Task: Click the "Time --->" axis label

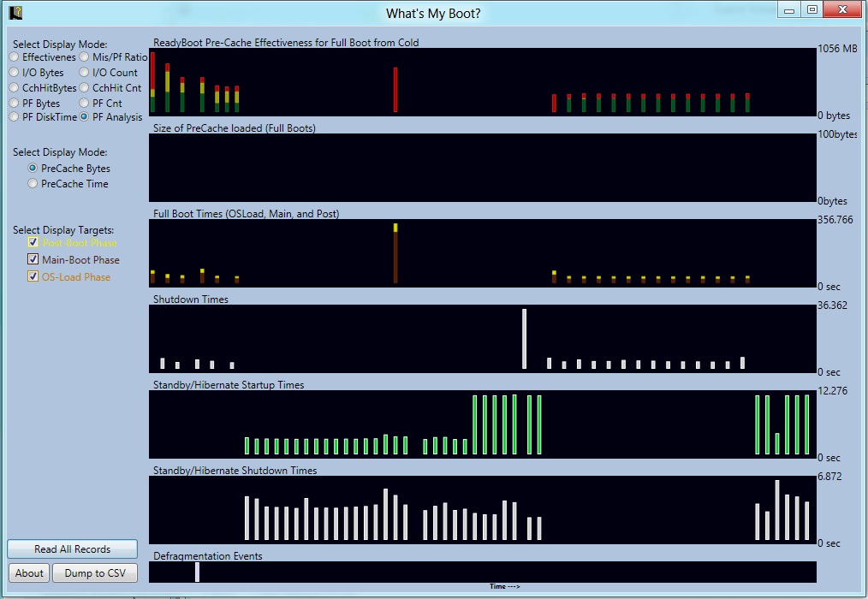Action: (505, 586)
